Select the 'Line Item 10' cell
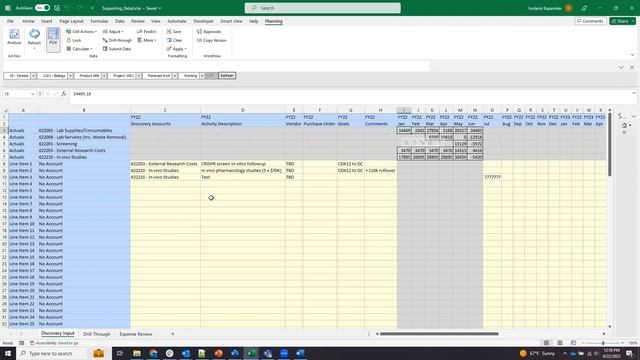 click(23, 224)
